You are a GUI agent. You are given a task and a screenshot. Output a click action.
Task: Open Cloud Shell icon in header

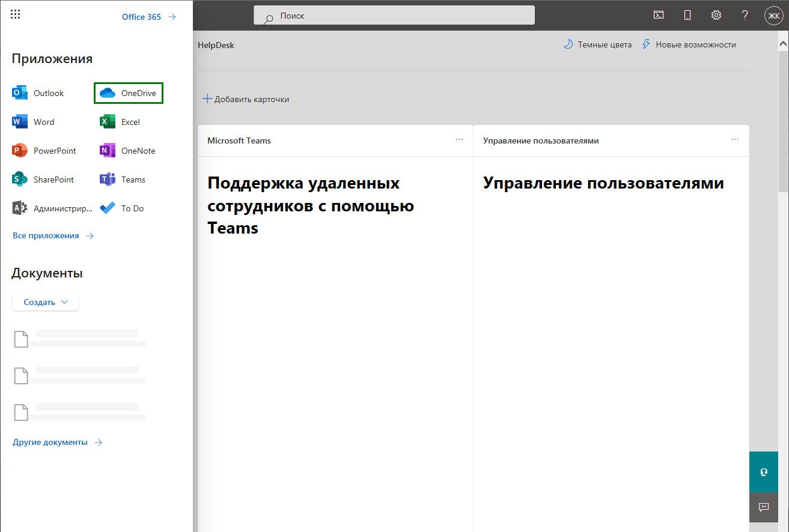(659, 16)
